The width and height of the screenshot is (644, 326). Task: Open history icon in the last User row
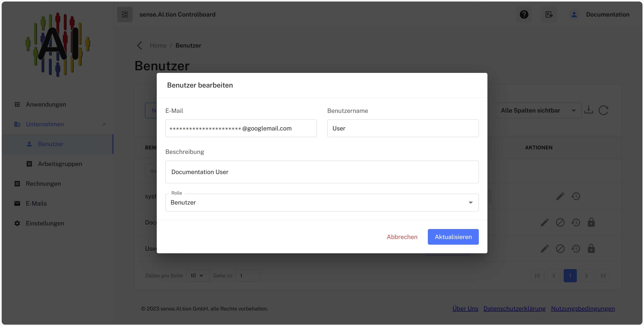576,248
